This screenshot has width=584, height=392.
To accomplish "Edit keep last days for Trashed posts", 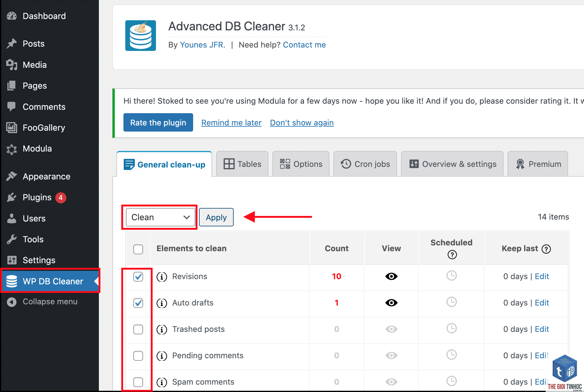I will tap(542, 329).
